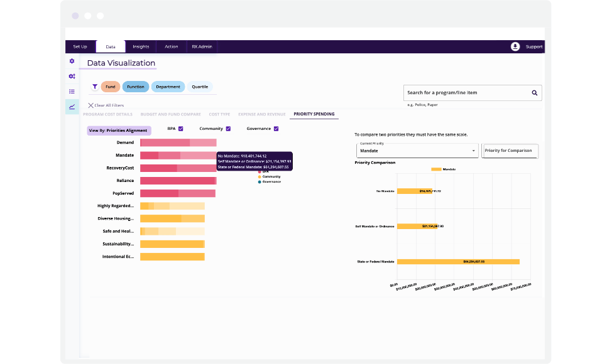Image resolution: width=612 pixels, height=364 pixels.
Task: Click the magnifying glass search icon
Action: point(535,93)
